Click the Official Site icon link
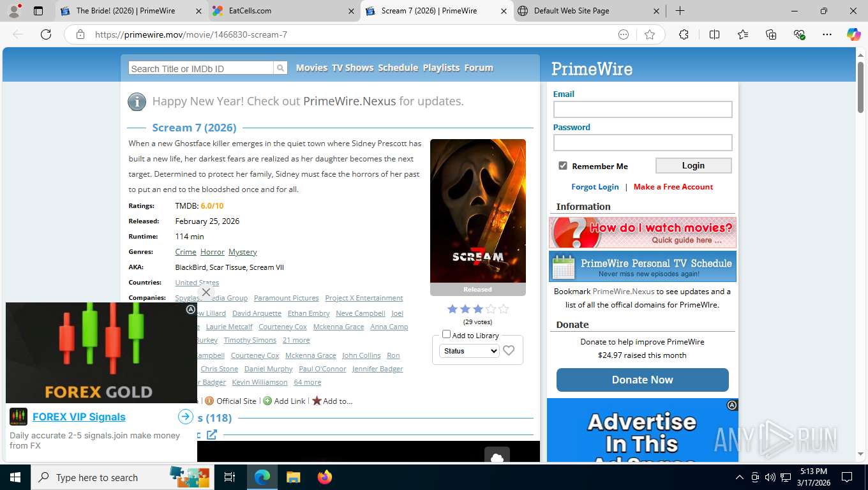 pyautogui.click(x=230, y=401)
